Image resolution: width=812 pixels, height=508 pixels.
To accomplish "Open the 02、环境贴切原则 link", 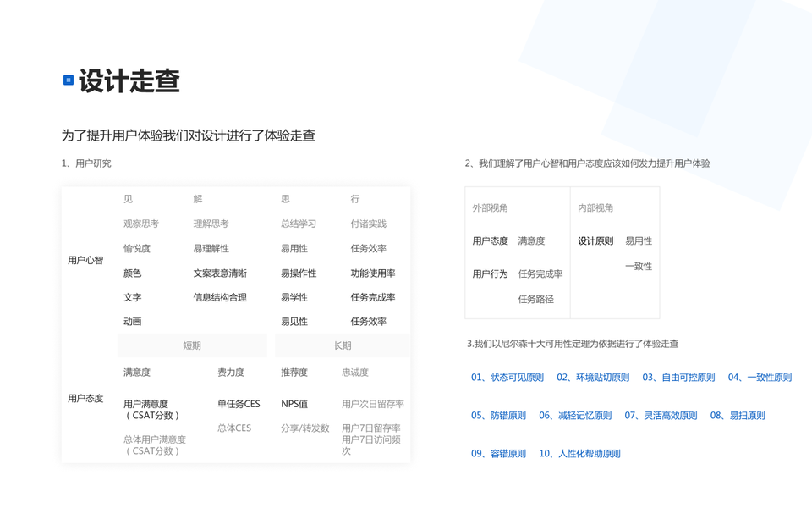I will (x=593, y=378).
